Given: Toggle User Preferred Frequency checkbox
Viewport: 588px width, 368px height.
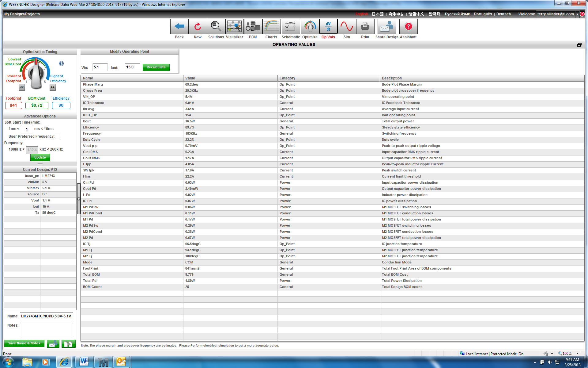Looking at the screenshot, I should click(58, 136).
